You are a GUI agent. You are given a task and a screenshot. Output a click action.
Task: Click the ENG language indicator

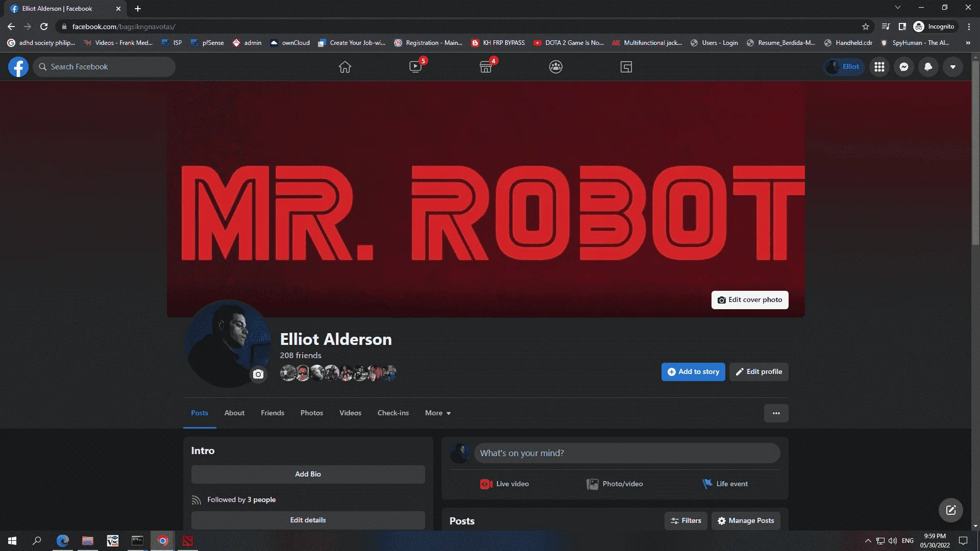click(908, 541)
